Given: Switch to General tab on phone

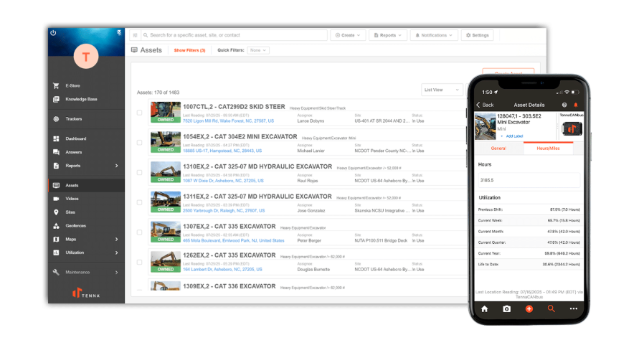Looking at the screenshot, I should point(498,148).
